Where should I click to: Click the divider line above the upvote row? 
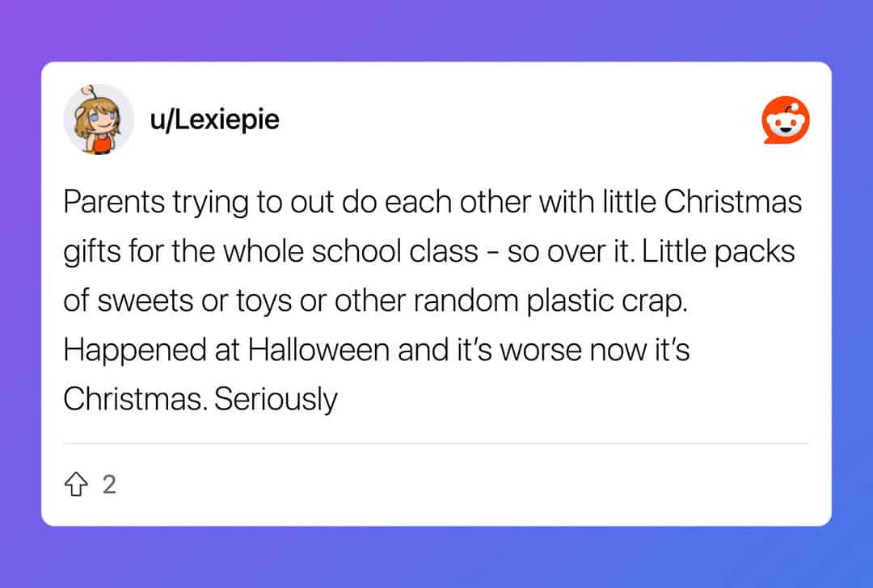436,443
